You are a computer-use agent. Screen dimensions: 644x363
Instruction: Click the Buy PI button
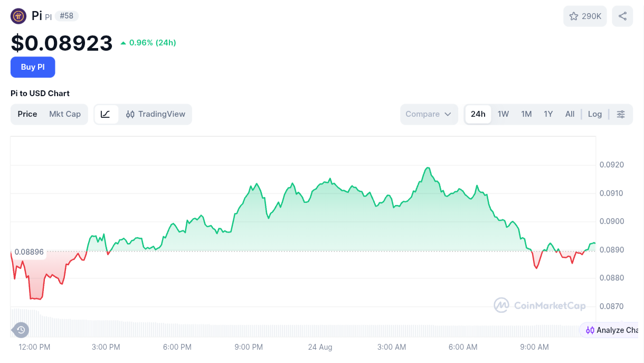(33, 67)
